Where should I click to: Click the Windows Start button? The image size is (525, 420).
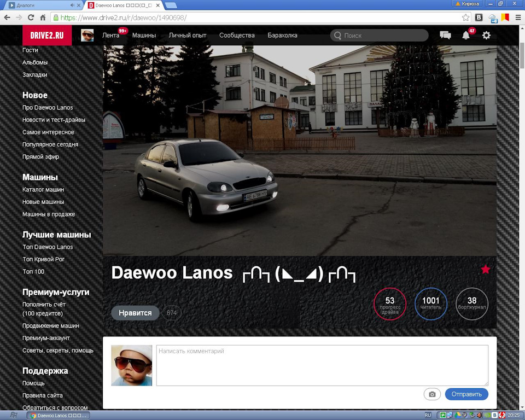click(13, 415)
